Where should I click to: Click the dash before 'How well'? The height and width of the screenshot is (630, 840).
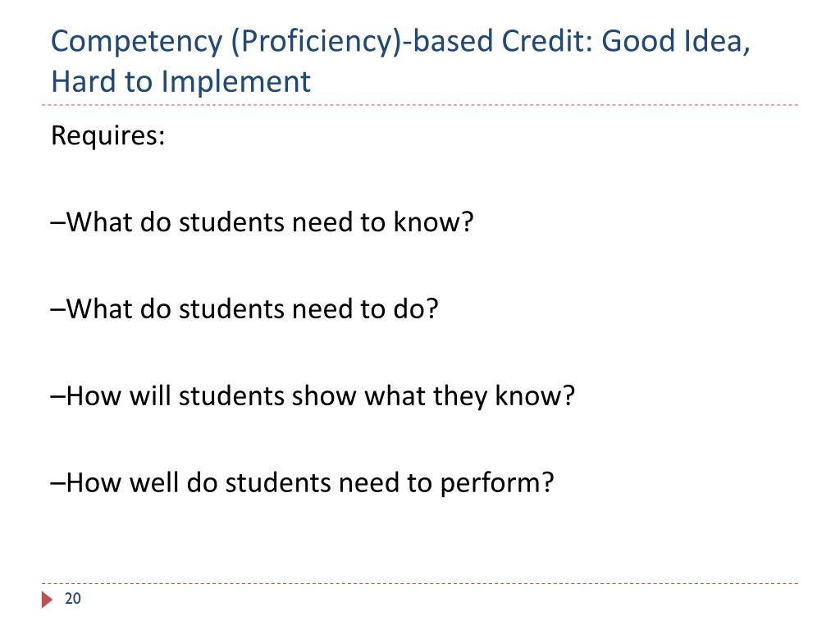pos(58,483)
